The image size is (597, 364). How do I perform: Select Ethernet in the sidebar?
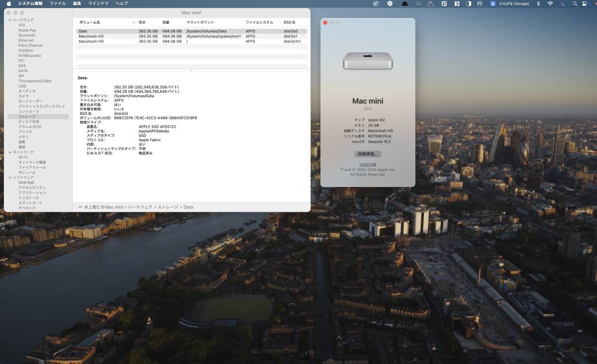tap(26, 40)
